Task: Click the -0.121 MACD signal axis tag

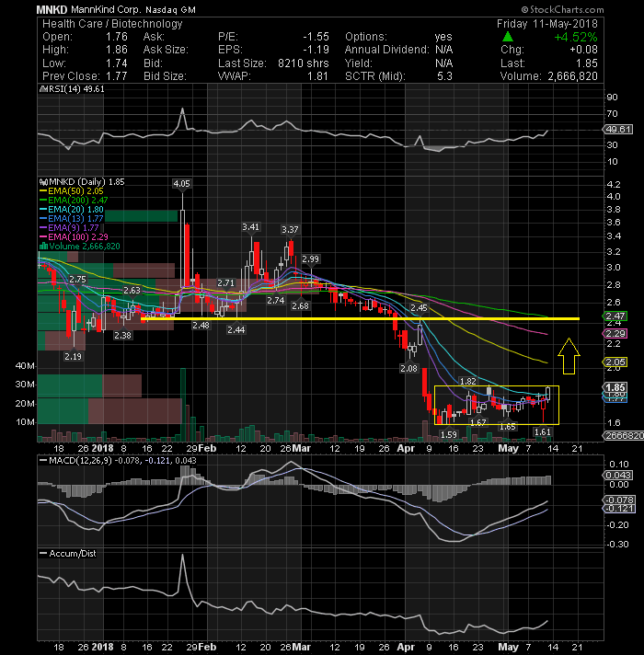Action: click(x=619, y=509)
